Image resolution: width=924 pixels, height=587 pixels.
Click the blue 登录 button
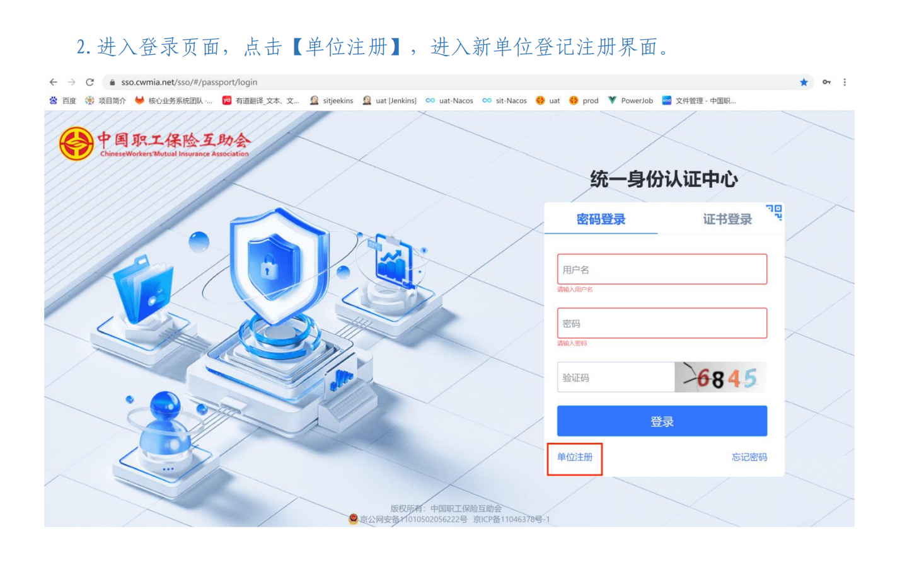pos(662,421)
